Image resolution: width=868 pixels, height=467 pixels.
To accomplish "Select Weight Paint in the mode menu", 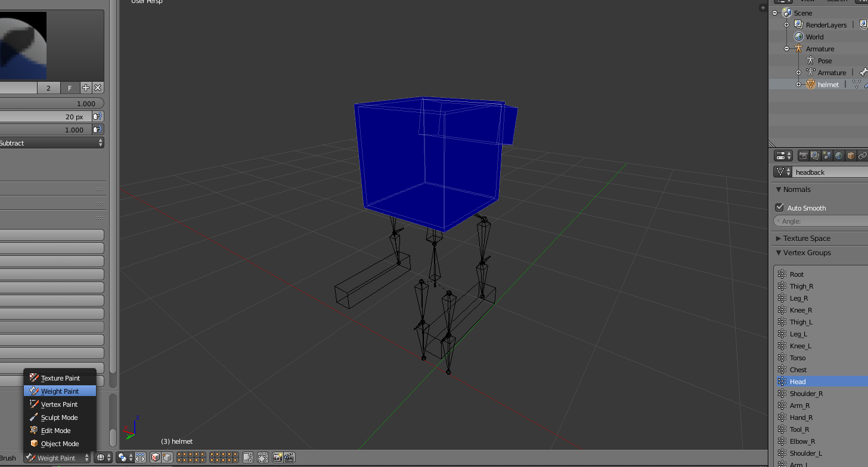I will (x=60, y=391).
